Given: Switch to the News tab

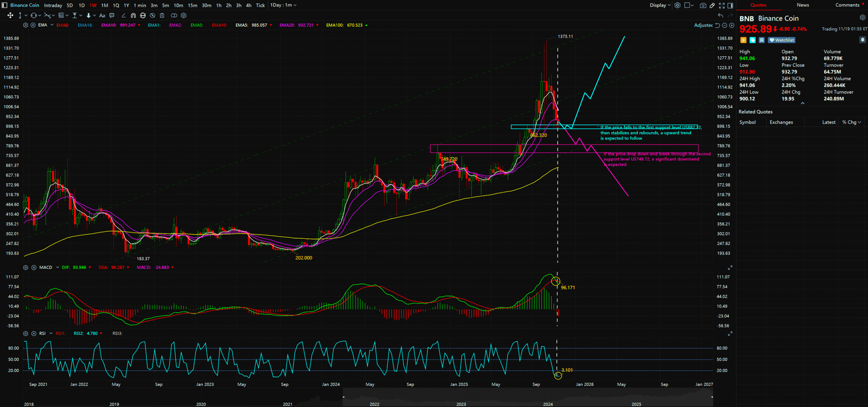Looking at the screenshot, I should coord(802,5).
